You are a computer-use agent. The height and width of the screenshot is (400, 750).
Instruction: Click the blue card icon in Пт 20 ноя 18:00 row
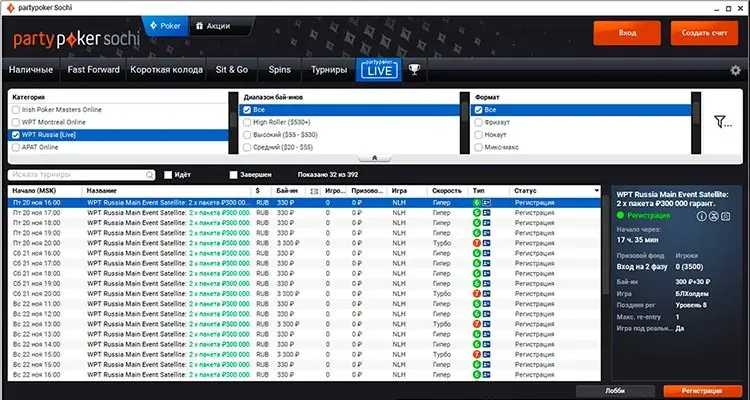click(x=486, y=223)
